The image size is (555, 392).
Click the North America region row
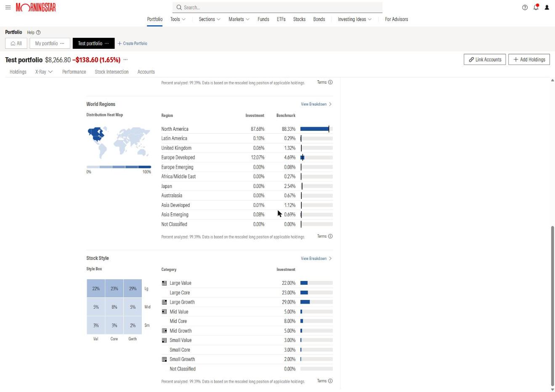click(x=247, y=129)
